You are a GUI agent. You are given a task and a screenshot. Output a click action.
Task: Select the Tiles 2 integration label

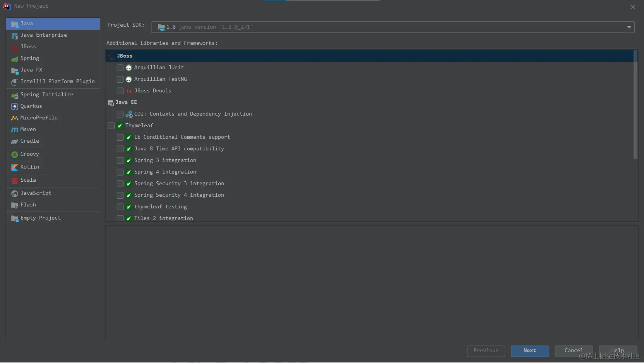pyautogui.click(x=164, y=218)
